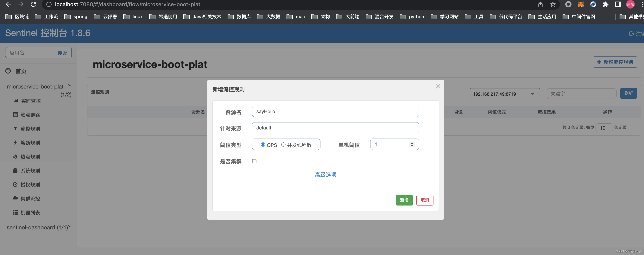Open the extensions puzzle icon
644x255 pixels.
click(605, 4)
